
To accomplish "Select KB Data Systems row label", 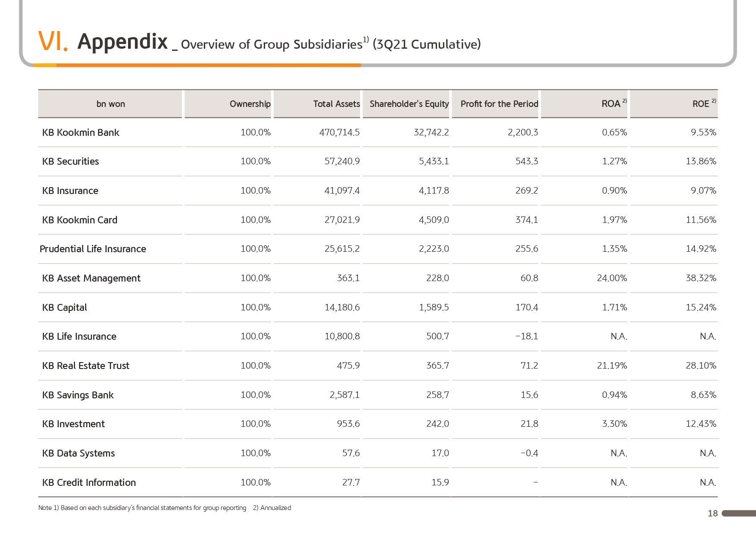I will coord(78,453).
